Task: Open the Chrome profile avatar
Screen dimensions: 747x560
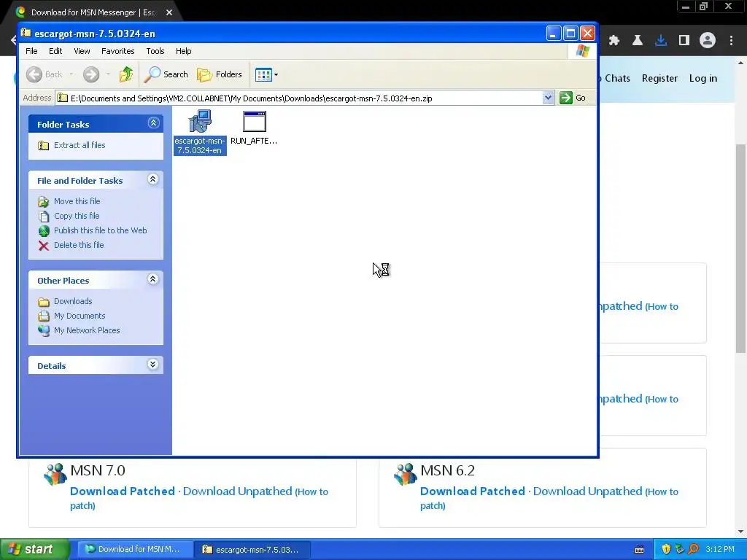Action: pyautogui.click(x=708, y=41)
